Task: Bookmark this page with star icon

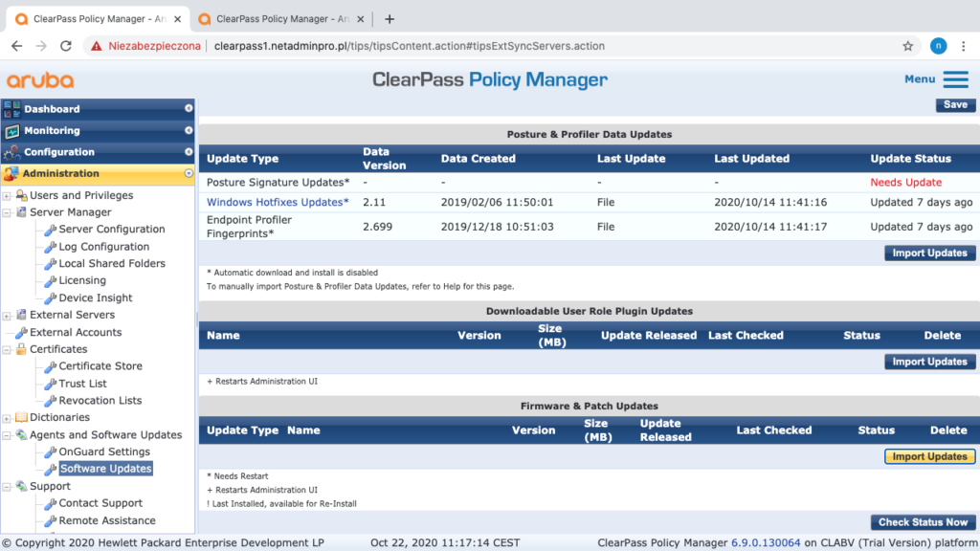Action: click(x=907, y=46)
